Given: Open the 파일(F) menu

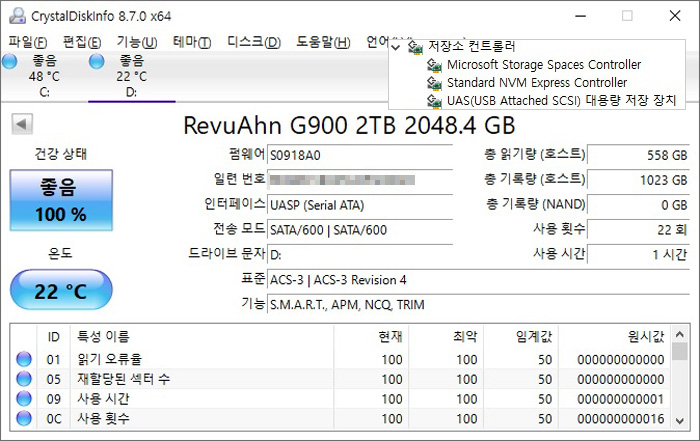Looking at the screenshot, I should click(28, 42).
